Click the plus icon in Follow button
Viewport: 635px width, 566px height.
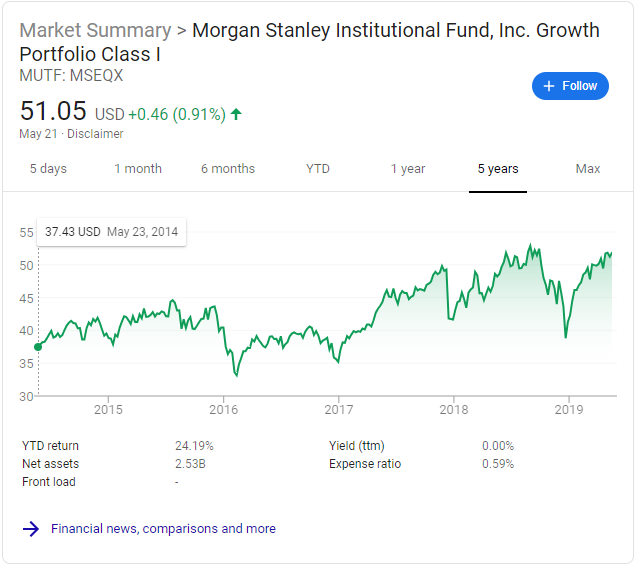coord(548,86)
